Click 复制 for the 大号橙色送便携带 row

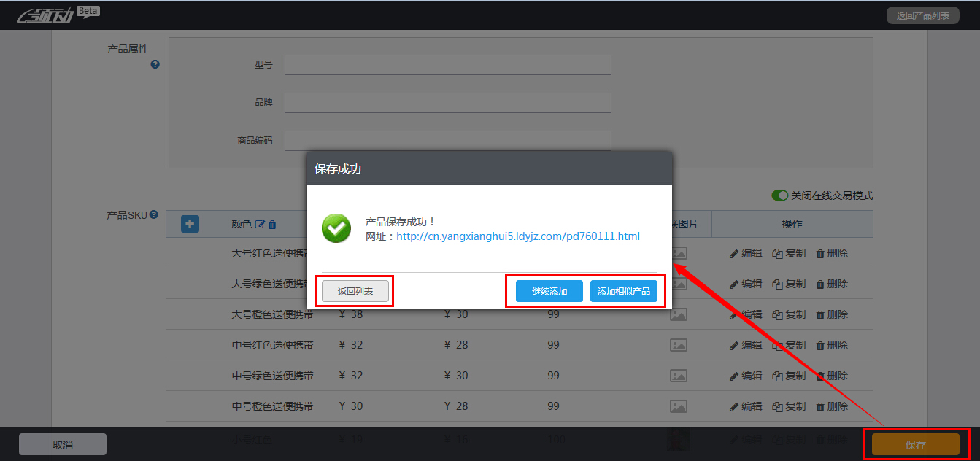789,314
